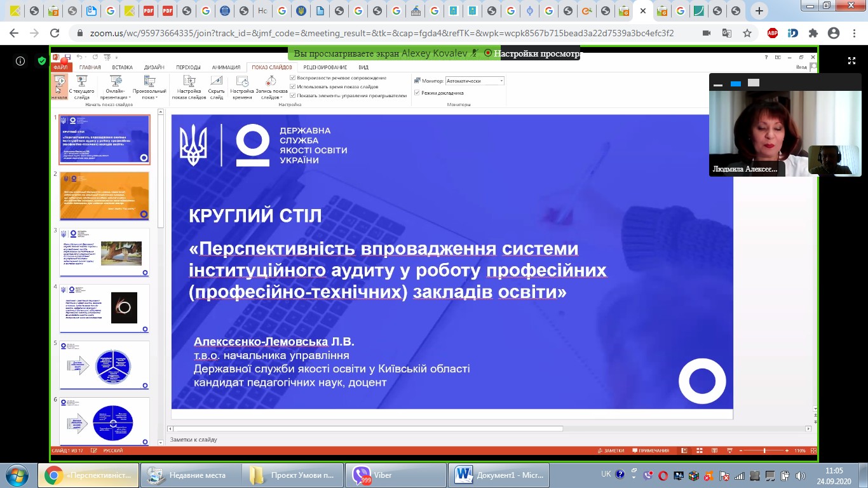
Task: Open the 'ВСТАВКА' ribbon tab
Action: click(122, 67)
